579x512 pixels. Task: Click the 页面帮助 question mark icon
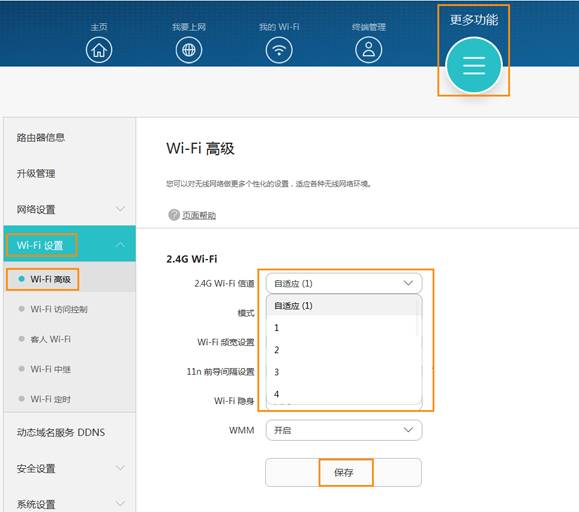174,214
